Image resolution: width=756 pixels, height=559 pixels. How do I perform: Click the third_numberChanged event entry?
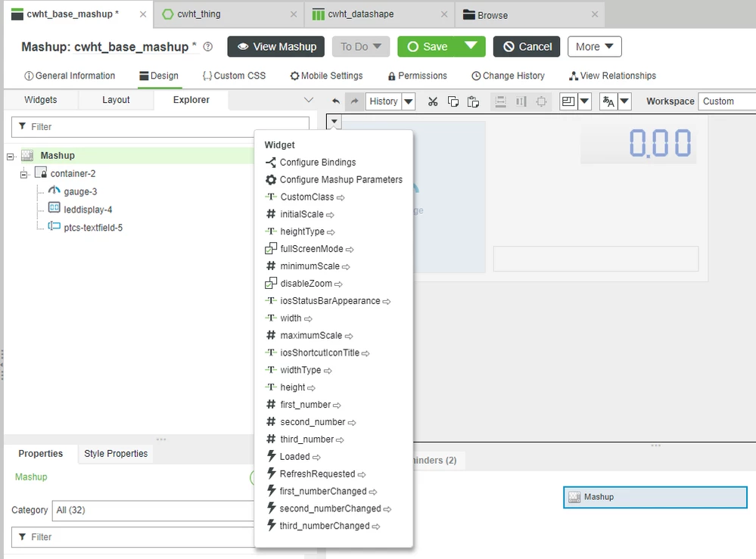coord(324,526)
